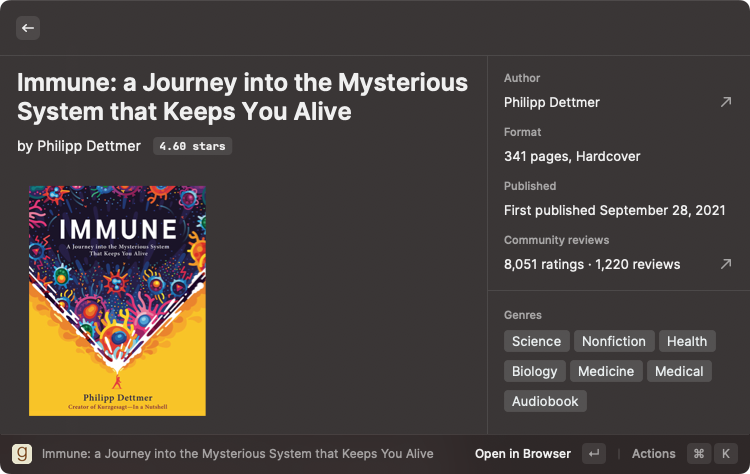Go back with the left arrow button
This screenshot has height=474, width=750.
pyautogui.click(x=28, y=28)
